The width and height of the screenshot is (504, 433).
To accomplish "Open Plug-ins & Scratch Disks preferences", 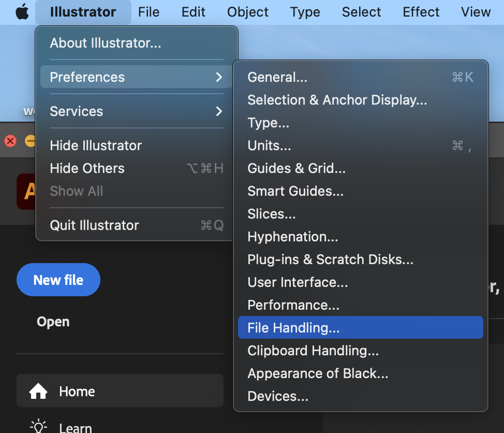I will 330,259.
